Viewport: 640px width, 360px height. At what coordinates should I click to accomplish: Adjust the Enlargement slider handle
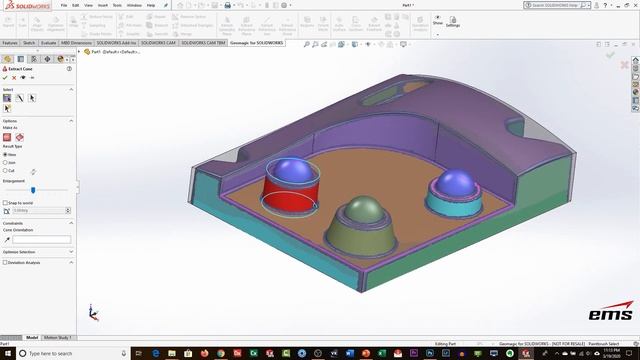[33, 190]
